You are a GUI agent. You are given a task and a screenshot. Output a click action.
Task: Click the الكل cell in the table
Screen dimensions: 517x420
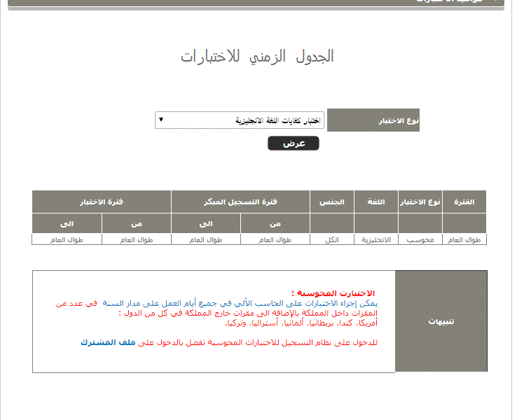pos(331,240)
